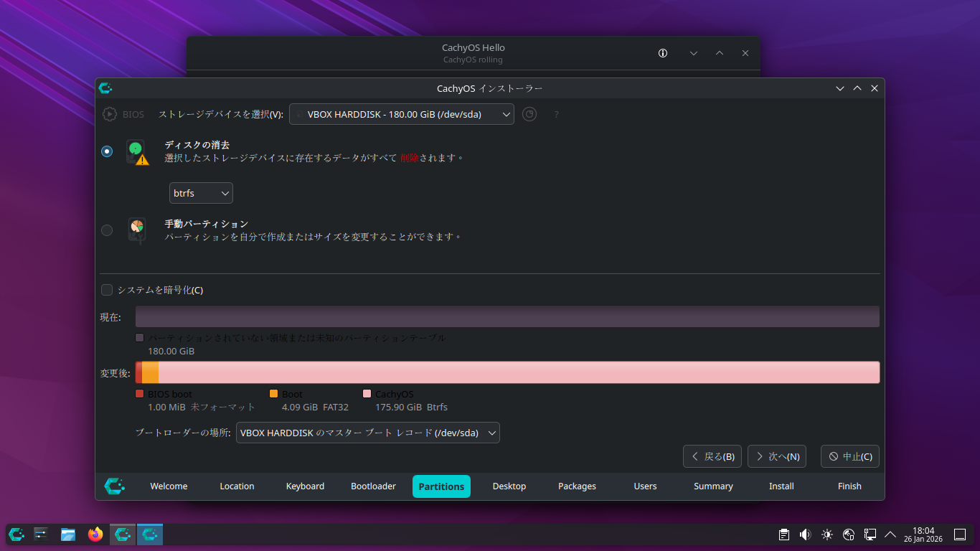Enable the システムを暗号化 checkbox
Image resolution: width=980 pixels, height=551 pixels.
[x=107, y=290]
